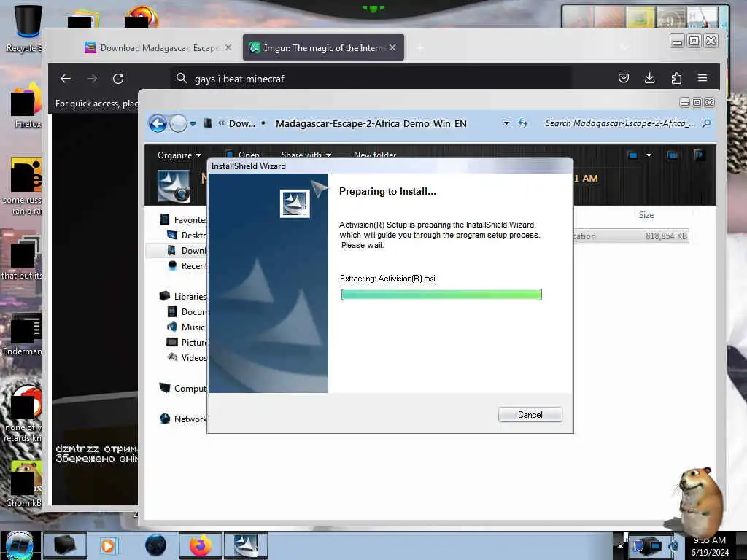Open the dark globe taskbar icon

155,545
